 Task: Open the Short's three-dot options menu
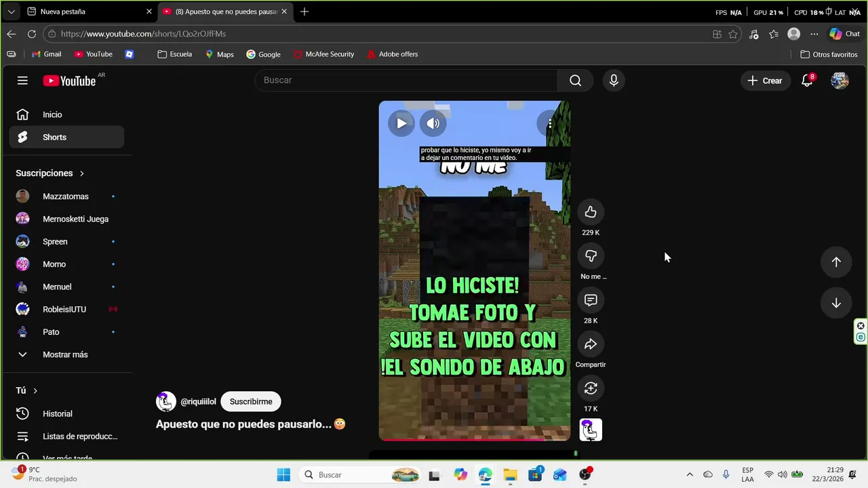(550, 123)
